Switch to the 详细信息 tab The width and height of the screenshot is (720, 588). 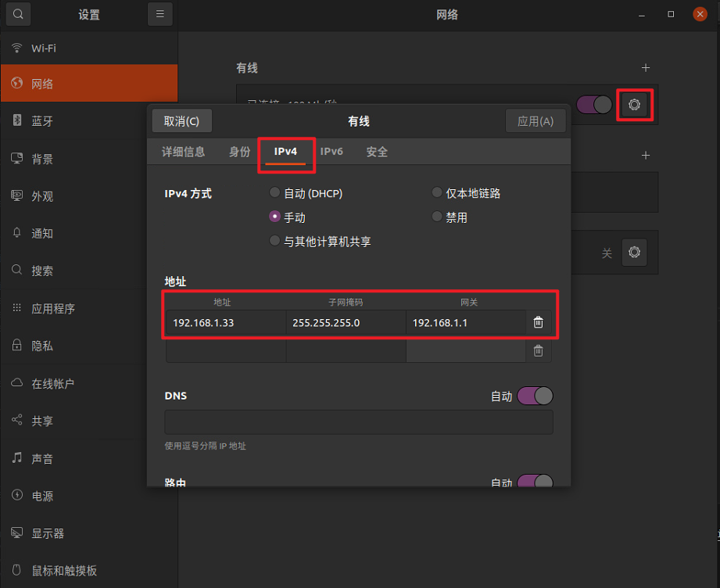click(x=183, y=152)
